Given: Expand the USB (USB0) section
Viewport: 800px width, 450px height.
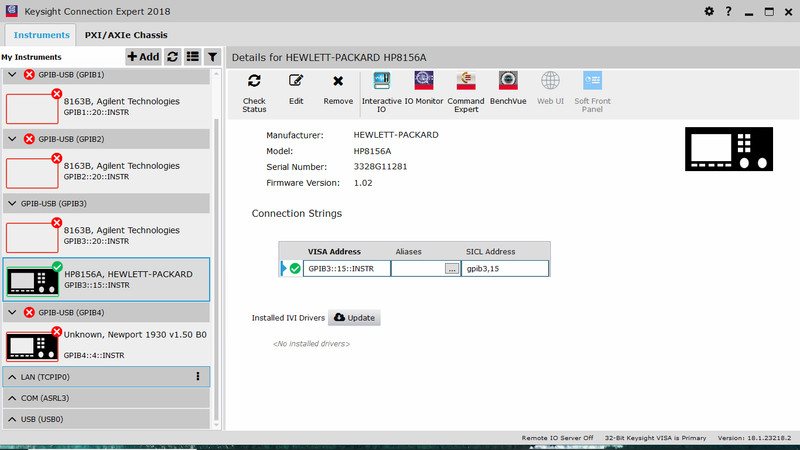Looking at the screenshot, I should click(x=12, y=419).
